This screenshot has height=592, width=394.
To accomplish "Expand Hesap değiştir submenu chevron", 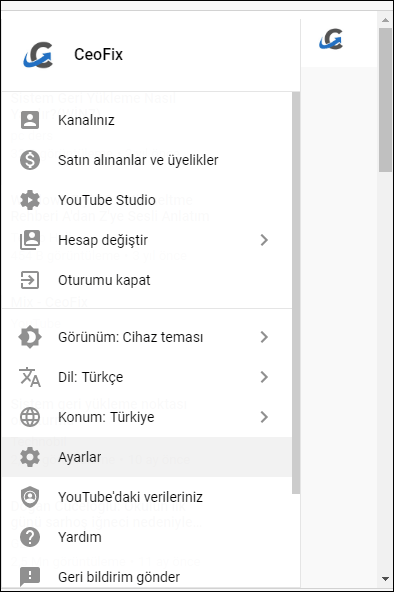I will point(264,240).
